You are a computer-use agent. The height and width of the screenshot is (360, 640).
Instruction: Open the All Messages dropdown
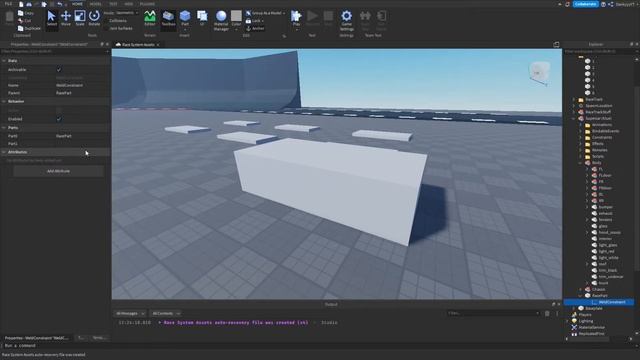[130, 313]
